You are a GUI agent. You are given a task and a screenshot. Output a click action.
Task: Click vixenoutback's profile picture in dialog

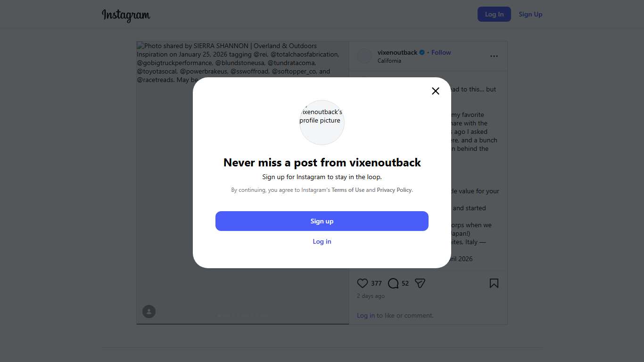(x=322, y=122)
